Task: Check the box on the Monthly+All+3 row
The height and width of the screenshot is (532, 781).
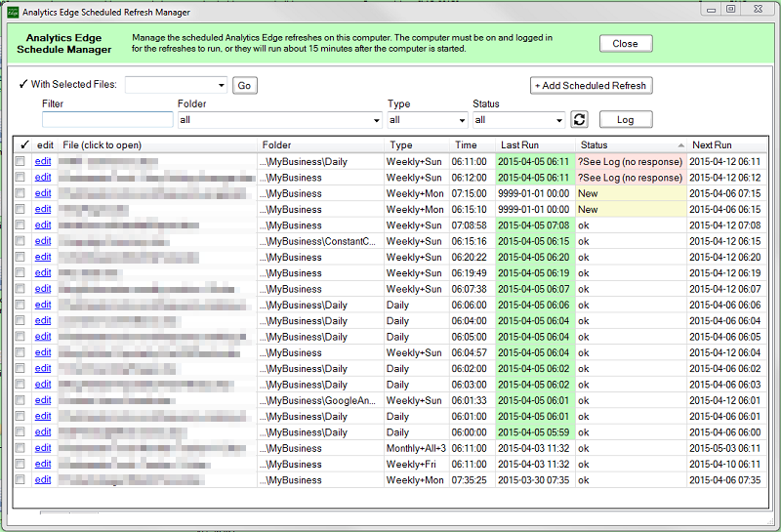Action: (x=21, y=448)
